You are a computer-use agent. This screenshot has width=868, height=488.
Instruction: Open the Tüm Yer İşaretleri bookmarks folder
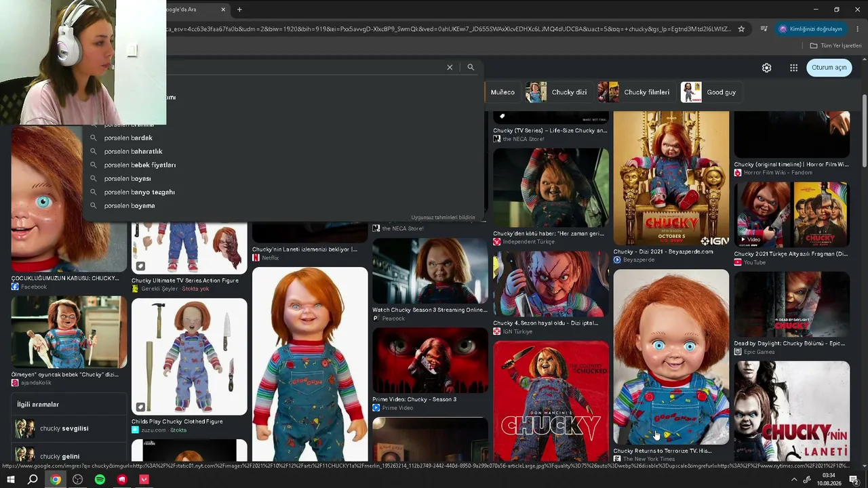click(835, 45)
